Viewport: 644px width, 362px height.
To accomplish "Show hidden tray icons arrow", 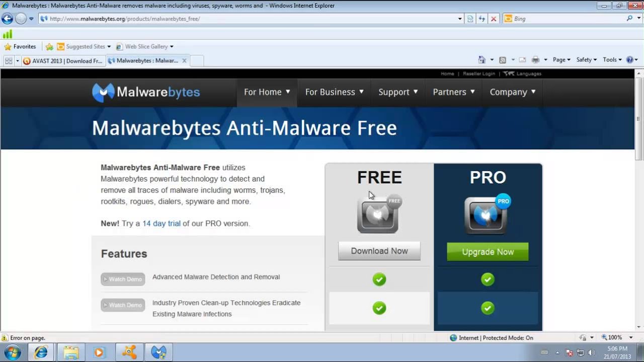I will 557,352.
